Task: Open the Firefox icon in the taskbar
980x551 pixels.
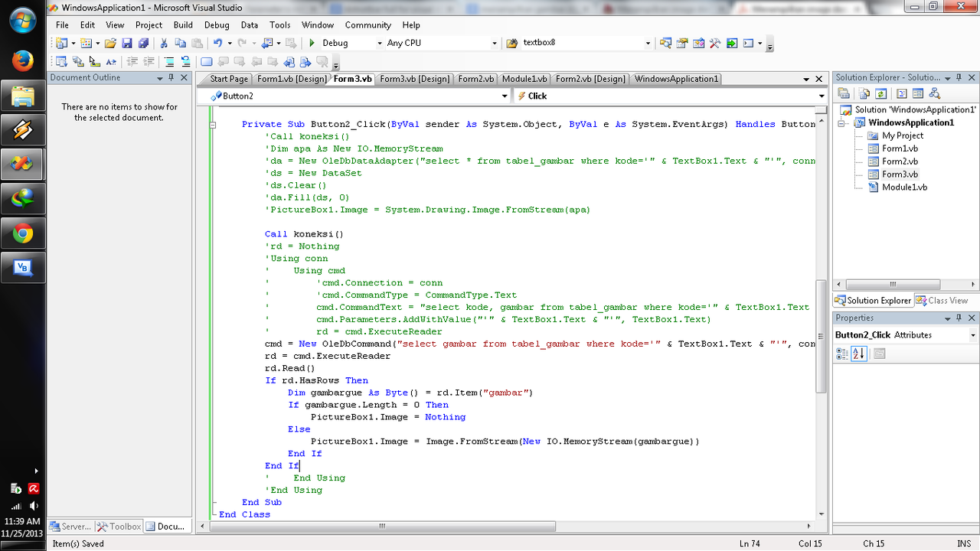Action: tap(22, 60)
